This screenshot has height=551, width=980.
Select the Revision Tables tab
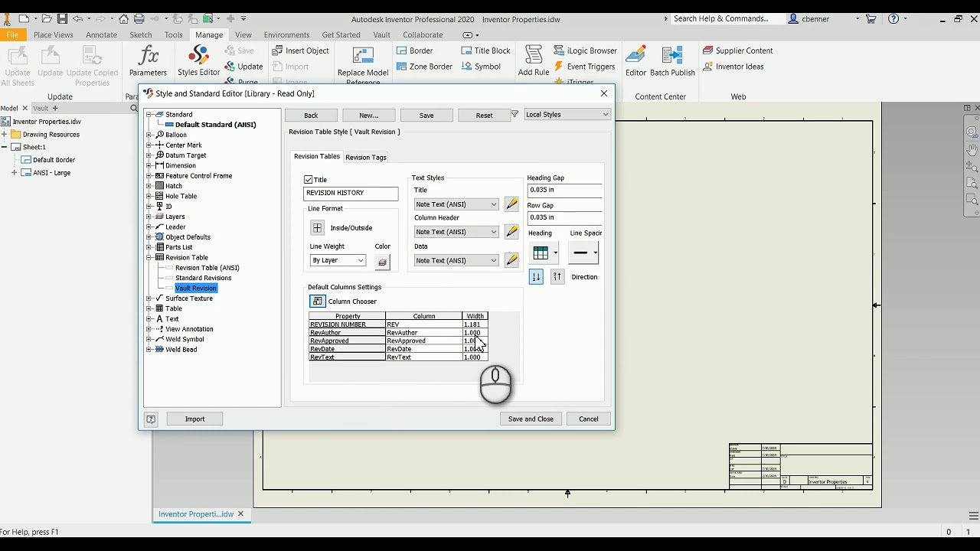tap(317, 156)
